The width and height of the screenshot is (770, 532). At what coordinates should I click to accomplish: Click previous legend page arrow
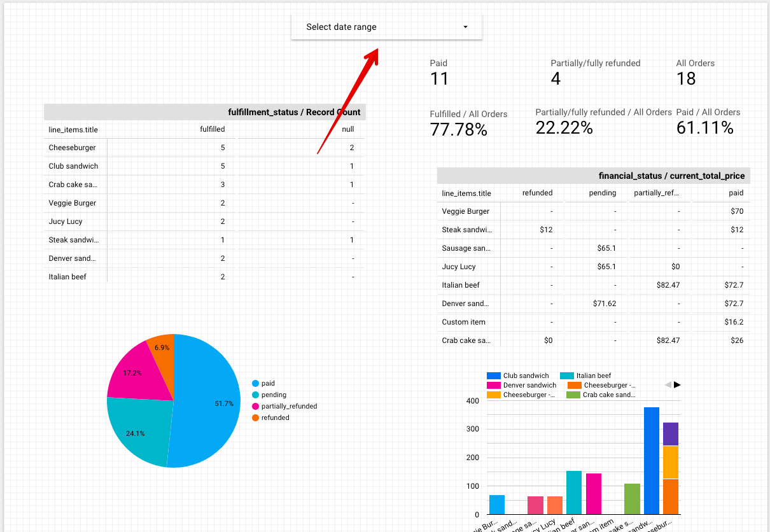tap(668, 384)
